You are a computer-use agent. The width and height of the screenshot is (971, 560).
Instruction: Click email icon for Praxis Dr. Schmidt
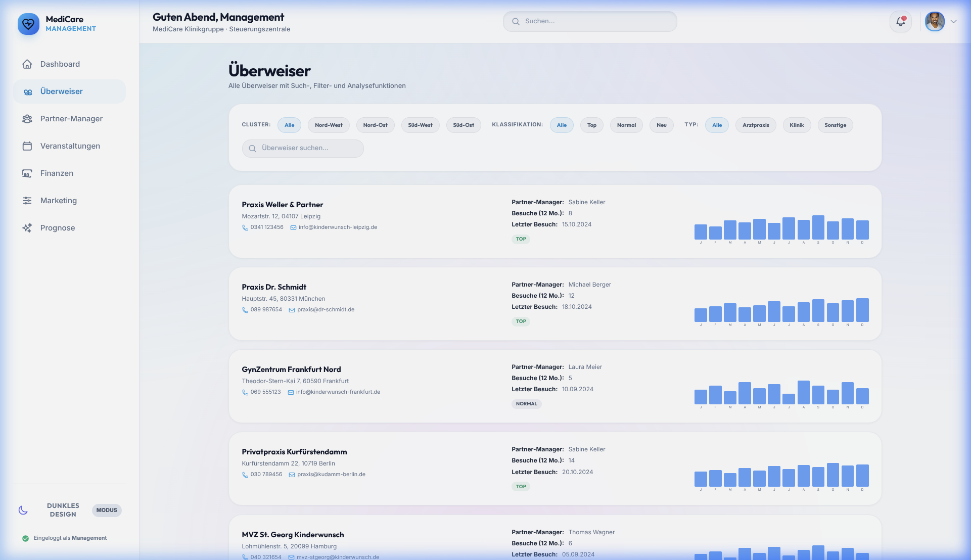point(292,310)
